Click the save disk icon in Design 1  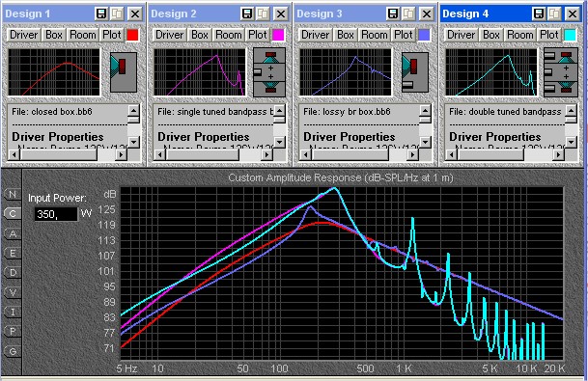point(101,14)
